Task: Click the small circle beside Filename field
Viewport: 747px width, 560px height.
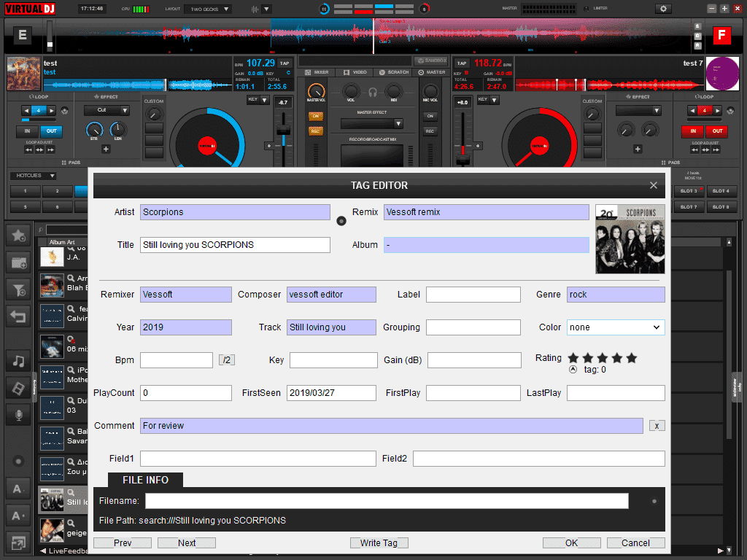Action: coord(654,501)
